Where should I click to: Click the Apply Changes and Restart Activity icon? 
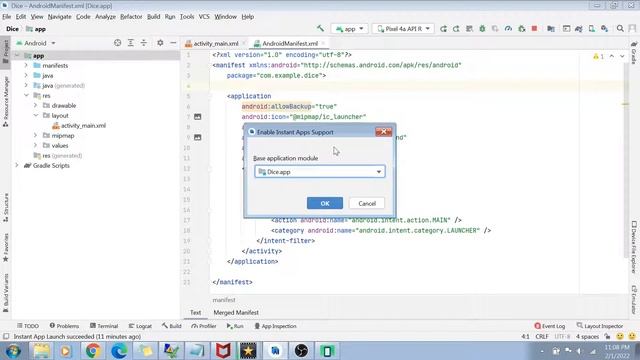pyautogui.click(x=456, y=29)
